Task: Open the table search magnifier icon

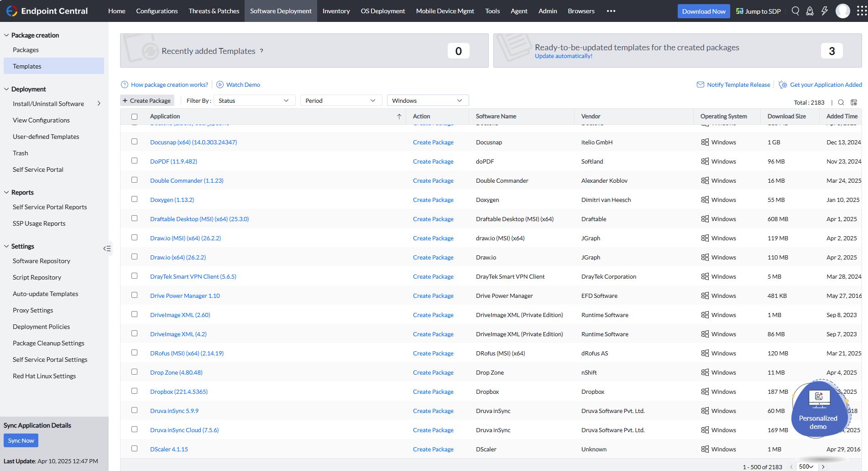Action: point(841,102)
